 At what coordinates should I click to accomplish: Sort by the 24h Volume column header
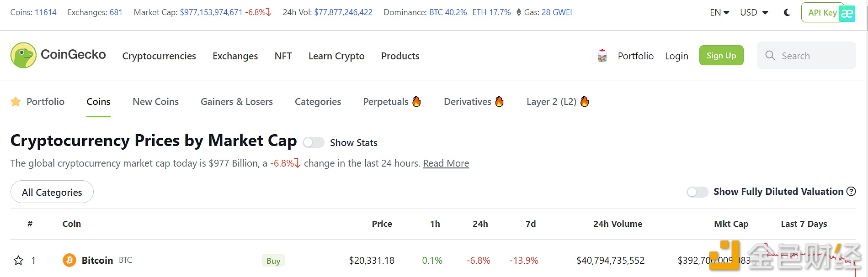pos(618,224)
